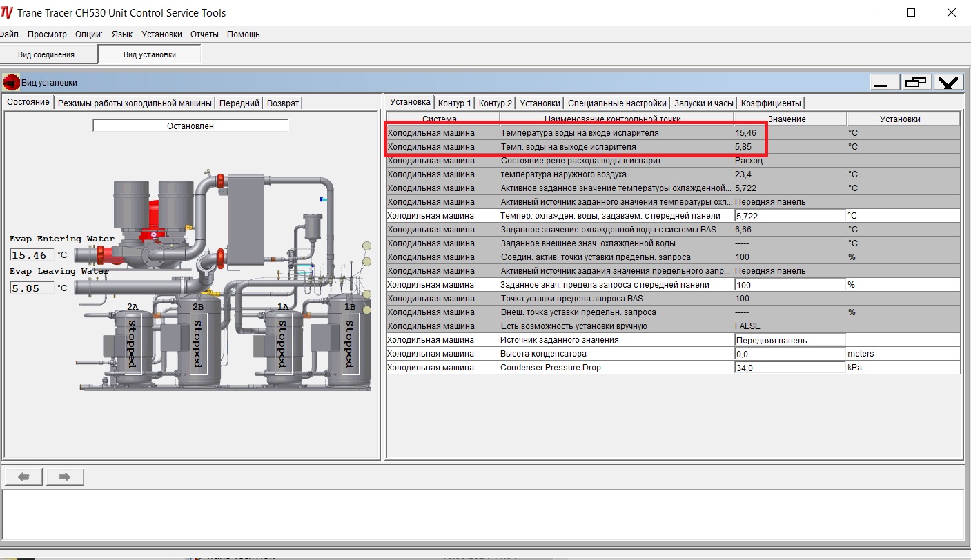Screen dimensions: 971x560
Task: Open the Возврат tab
Action: point(283,103)
